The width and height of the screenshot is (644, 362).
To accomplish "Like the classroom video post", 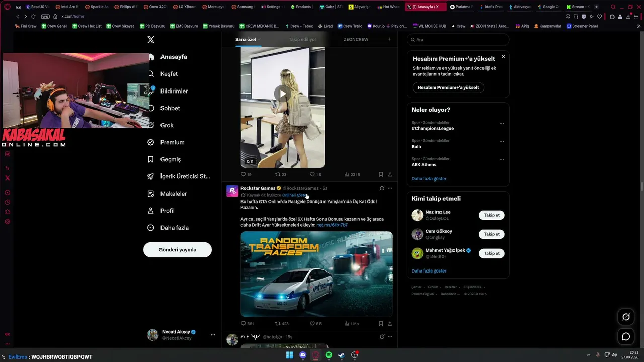I will [x=315, y=174].
